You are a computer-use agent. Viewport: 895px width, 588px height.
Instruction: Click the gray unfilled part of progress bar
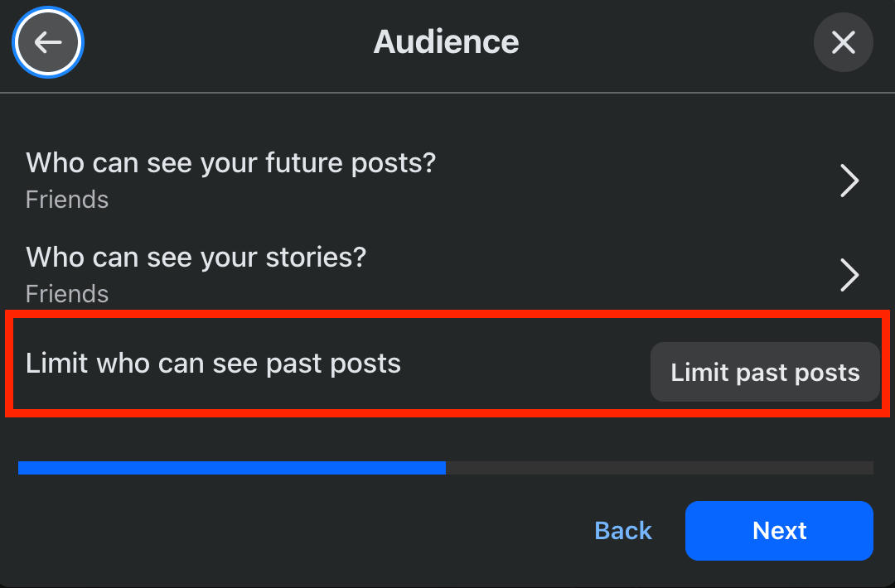[659, 468]
